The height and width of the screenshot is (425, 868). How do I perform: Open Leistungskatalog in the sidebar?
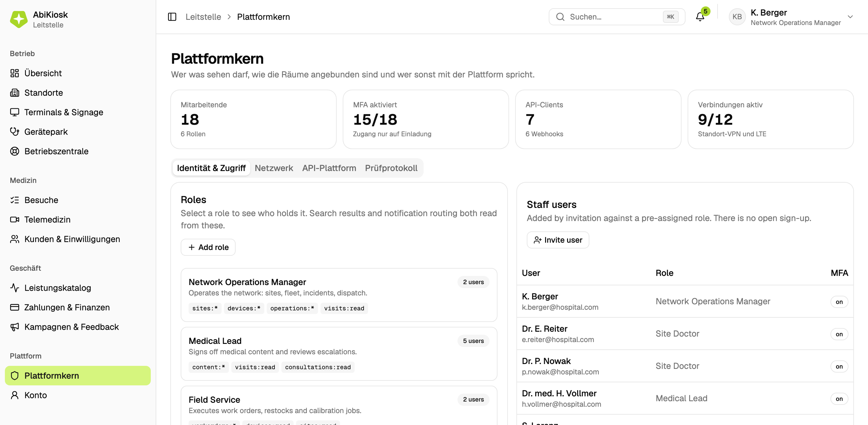tap(78, 288)
